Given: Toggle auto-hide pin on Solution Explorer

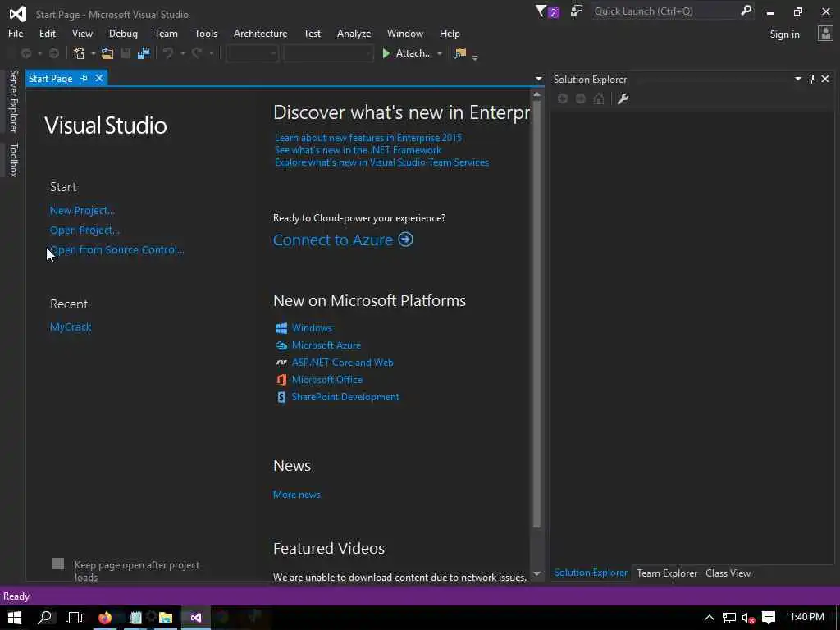Looking at the screenshot, I should pyautogui.click(x=811, y=79).
